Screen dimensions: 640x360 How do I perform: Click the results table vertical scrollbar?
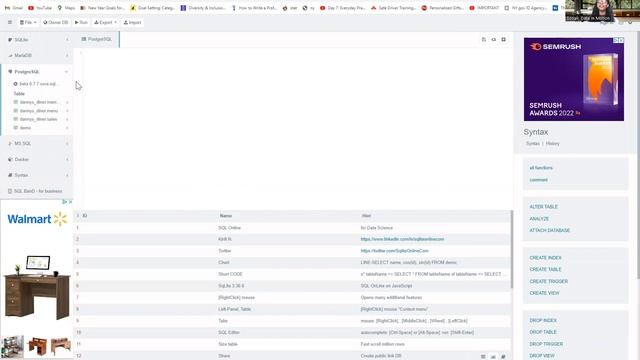[511, 249]
